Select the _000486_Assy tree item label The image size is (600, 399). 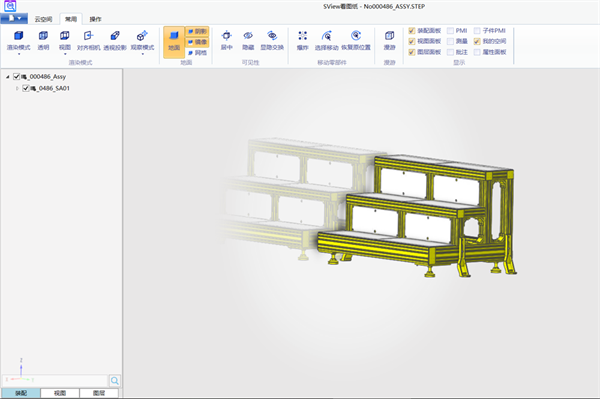[x=47, y=77]
